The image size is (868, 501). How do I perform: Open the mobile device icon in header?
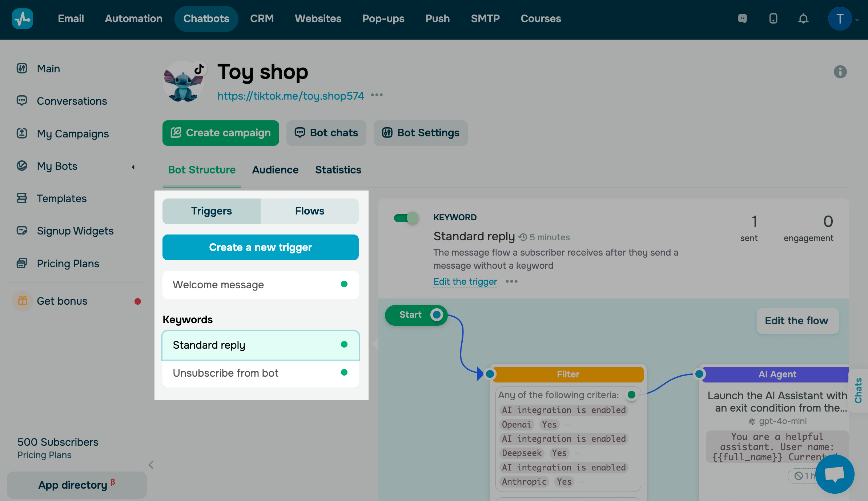click(773, 19)
